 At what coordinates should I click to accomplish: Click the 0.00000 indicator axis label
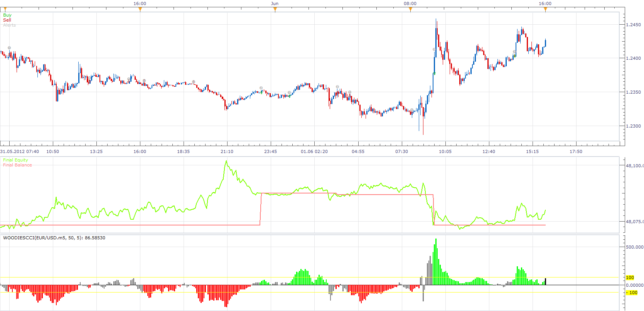pyautogui.click(x=635, y=285)
